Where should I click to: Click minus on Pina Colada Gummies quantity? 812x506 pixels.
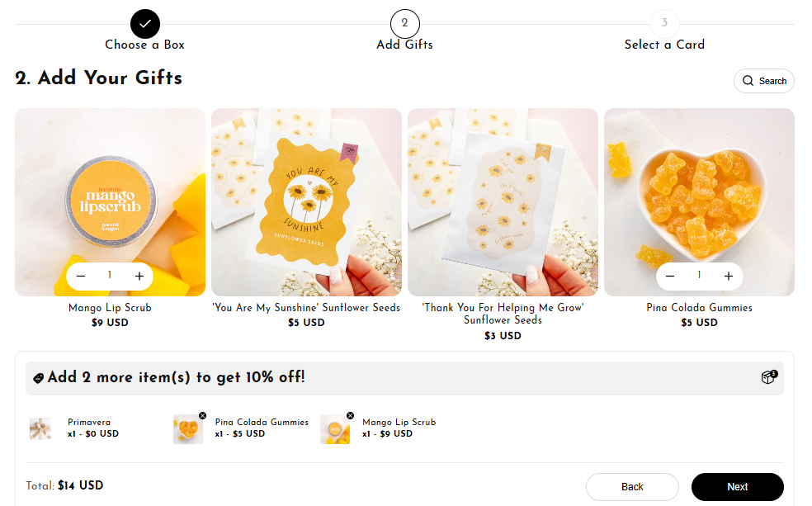(x=670, y=277)
